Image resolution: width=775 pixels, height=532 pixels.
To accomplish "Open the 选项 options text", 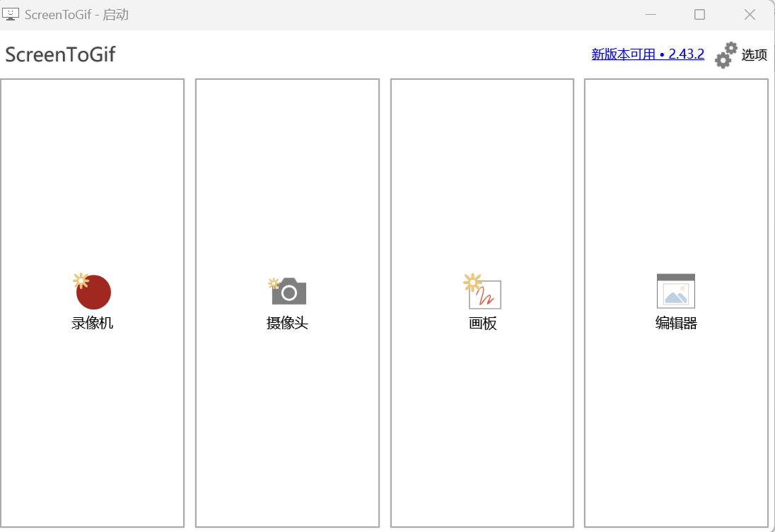I will tap(754, 55).
